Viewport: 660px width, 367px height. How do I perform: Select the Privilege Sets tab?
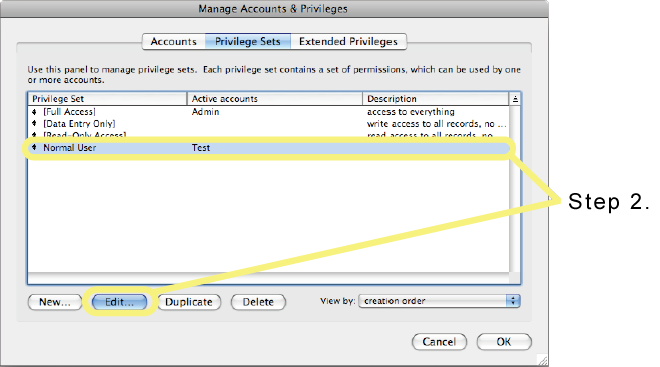coord(248,42)
